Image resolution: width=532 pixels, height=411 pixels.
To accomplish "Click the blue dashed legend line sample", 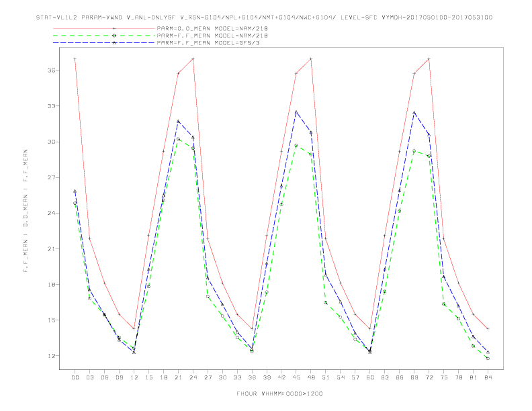I will [104, 43].
